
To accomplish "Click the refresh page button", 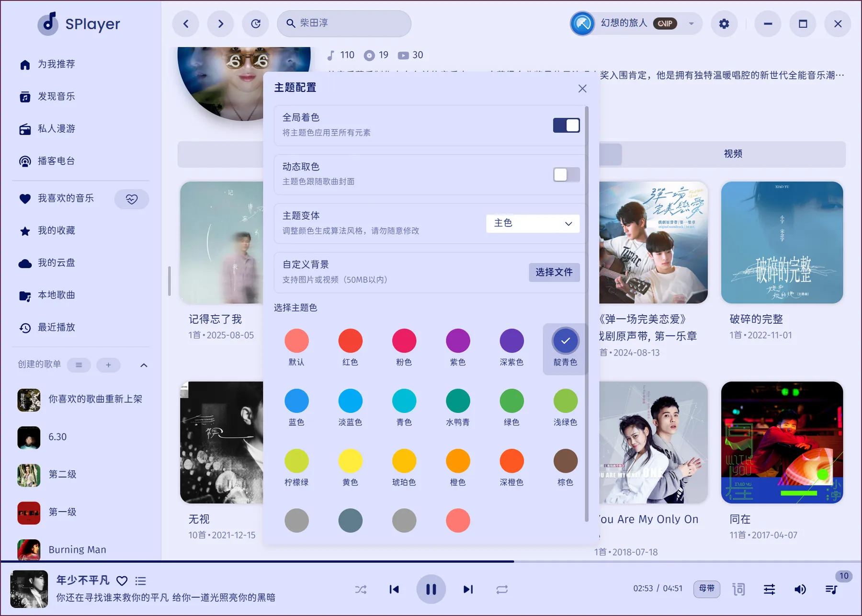I will point(256,23).
